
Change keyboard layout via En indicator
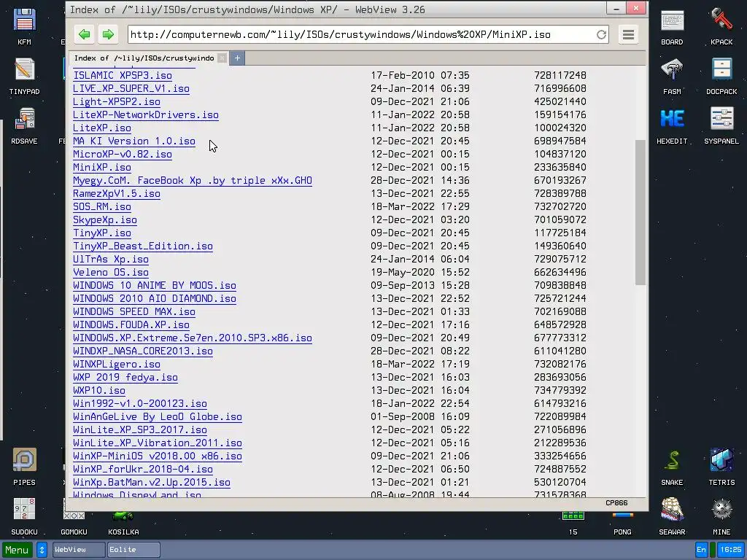701,550
